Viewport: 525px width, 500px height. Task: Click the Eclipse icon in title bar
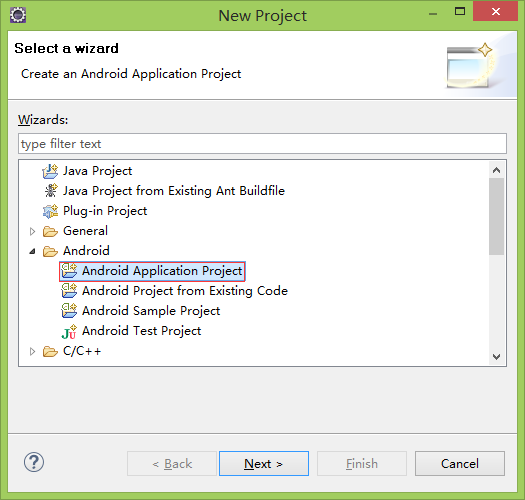[x=18, y=15]
